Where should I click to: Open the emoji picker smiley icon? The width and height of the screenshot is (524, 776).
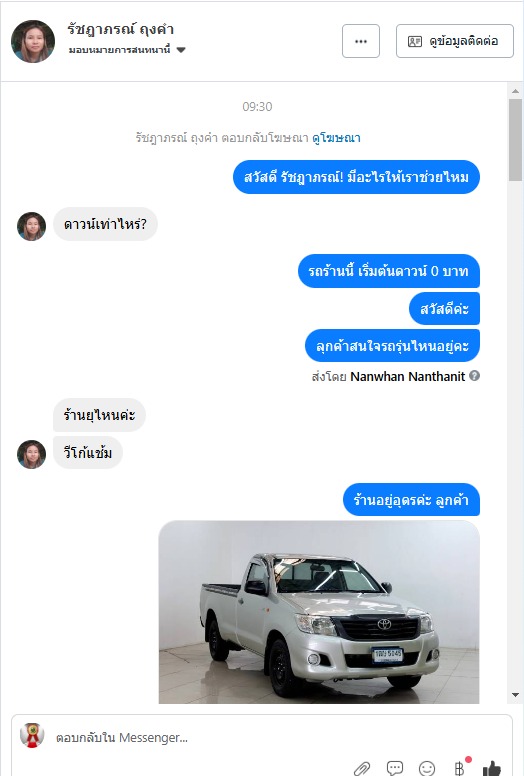tap(427, 768)
